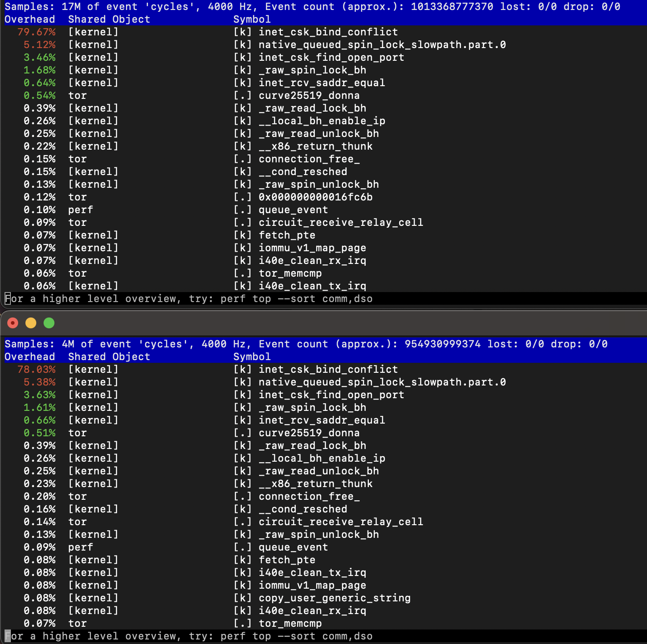
Task: Select inet_rcv_saddr_equal row at 0.66%
Action: [x=321, y=420]
